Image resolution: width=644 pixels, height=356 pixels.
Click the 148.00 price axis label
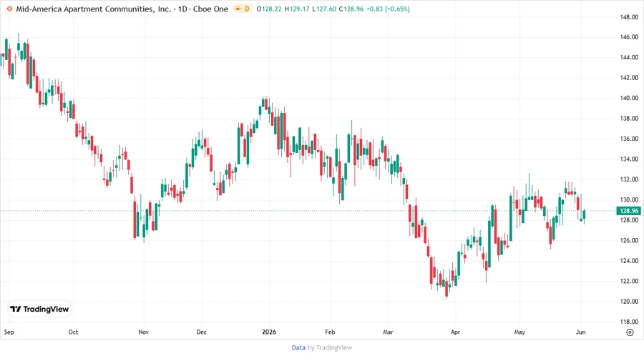pyautogui.click(x=629, y=17)
